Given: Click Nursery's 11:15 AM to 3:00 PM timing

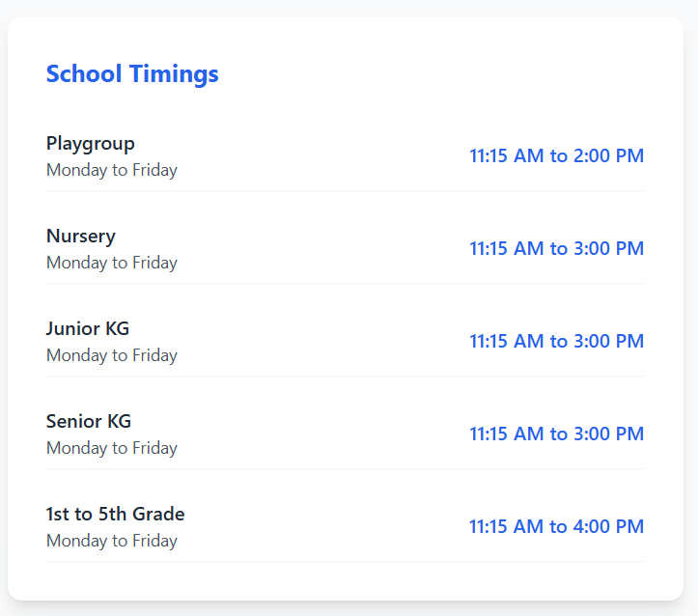Looking at the screenshot, I should [x=556, y=248].
